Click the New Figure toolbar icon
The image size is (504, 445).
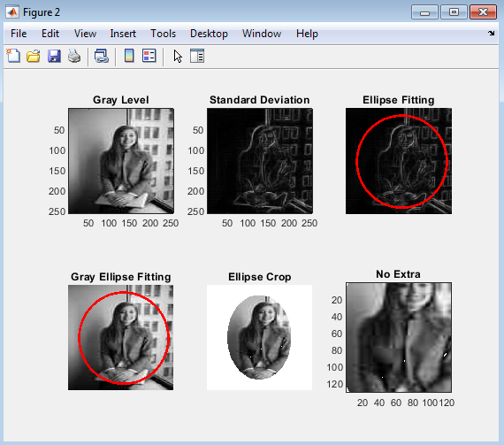[13, 56]
